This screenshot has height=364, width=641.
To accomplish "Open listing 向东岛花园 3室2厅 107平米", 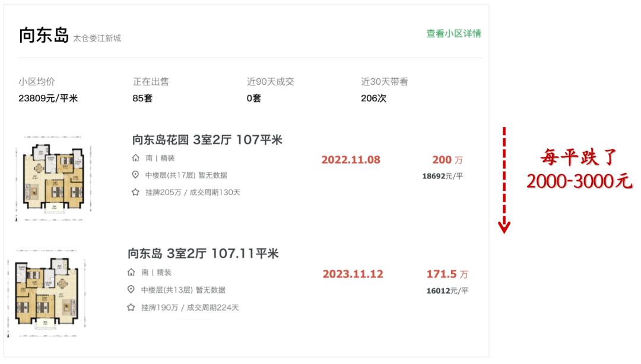I will 207,140.
